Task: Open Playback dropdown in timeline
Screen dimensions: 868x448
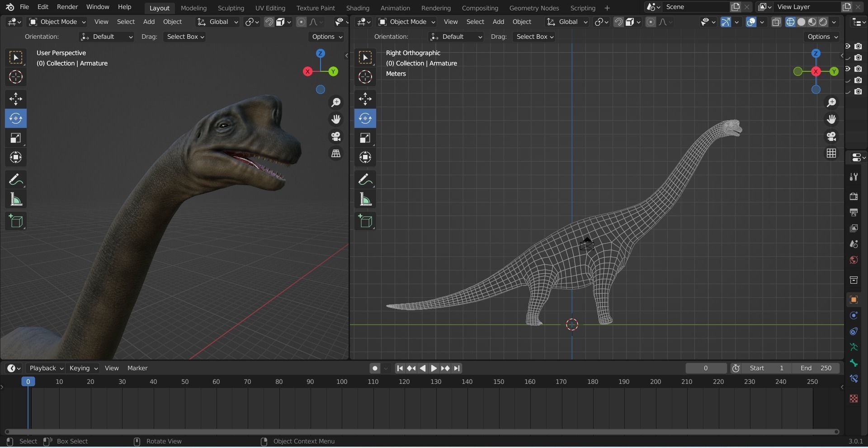Action: coord(46,369)
